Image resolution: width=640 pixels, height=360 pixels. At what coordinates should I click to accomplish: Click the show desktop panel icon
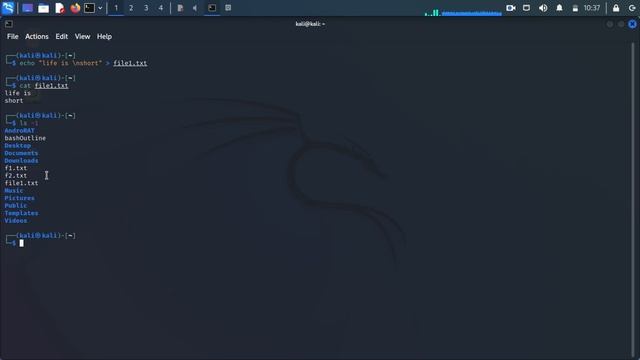click(x=27, y=8)
